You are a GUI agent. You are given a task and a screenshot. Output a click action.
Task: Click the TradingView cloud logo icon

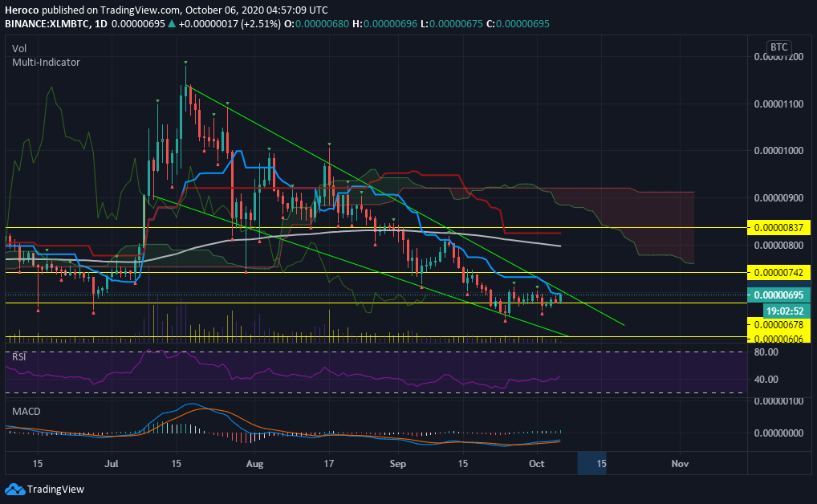14,490
